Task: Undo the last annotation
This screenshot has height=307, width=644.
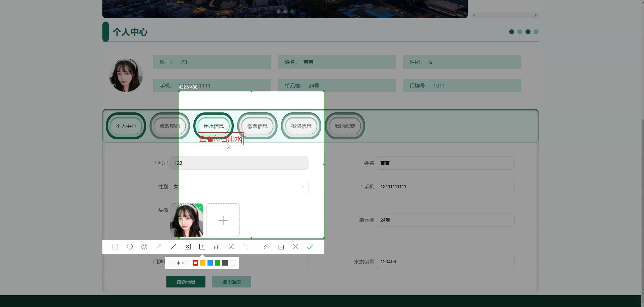Action: pos(246,247)
